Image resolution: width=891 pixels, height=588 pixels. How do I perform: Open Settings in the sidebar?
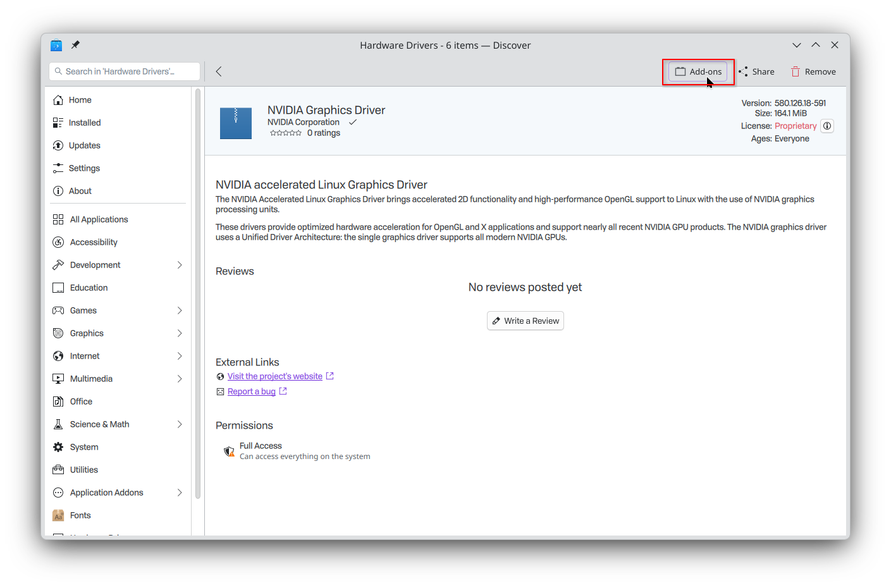(x=84, y=168)
